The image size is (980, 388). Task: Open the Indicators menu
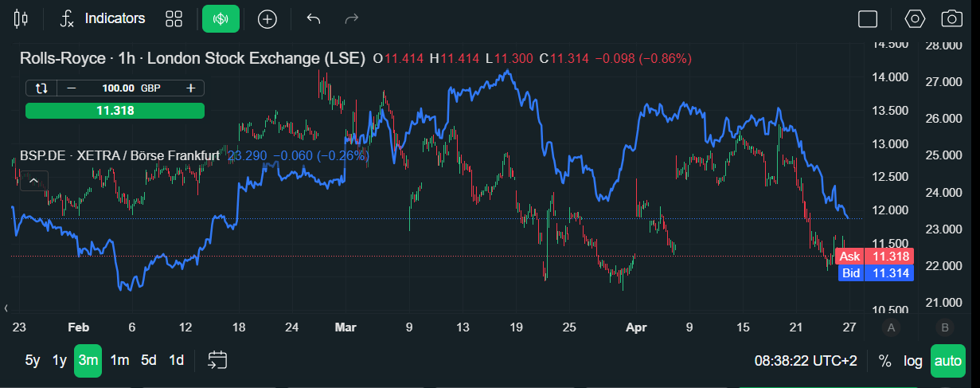103,18
